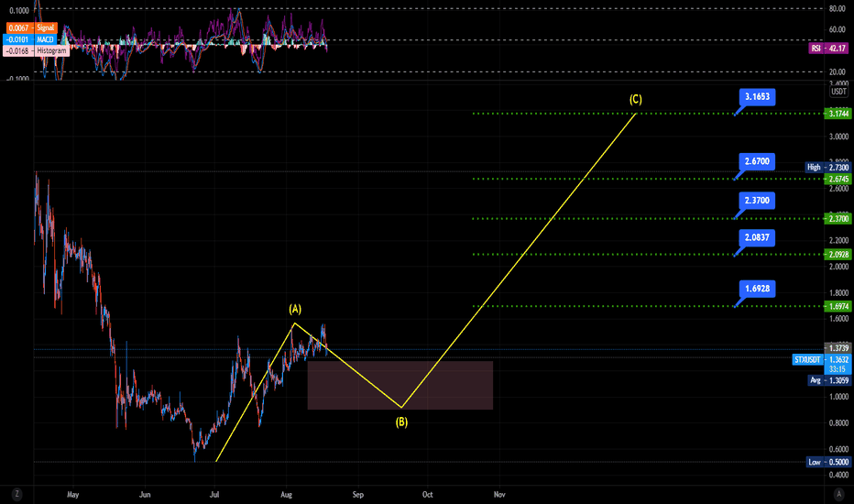Click the Aug label on time axis
Viewport: 854px width, 504px height.
286,495
